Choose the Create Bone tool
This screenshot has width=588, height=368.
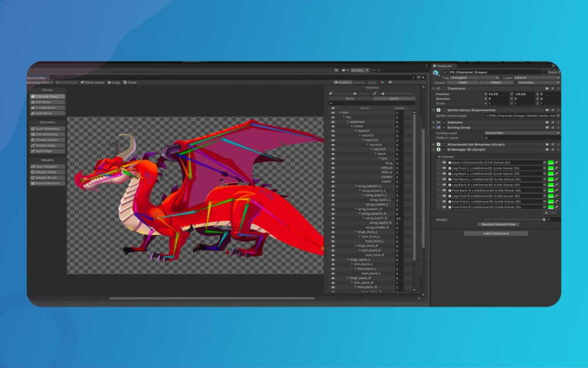point(48,108)
